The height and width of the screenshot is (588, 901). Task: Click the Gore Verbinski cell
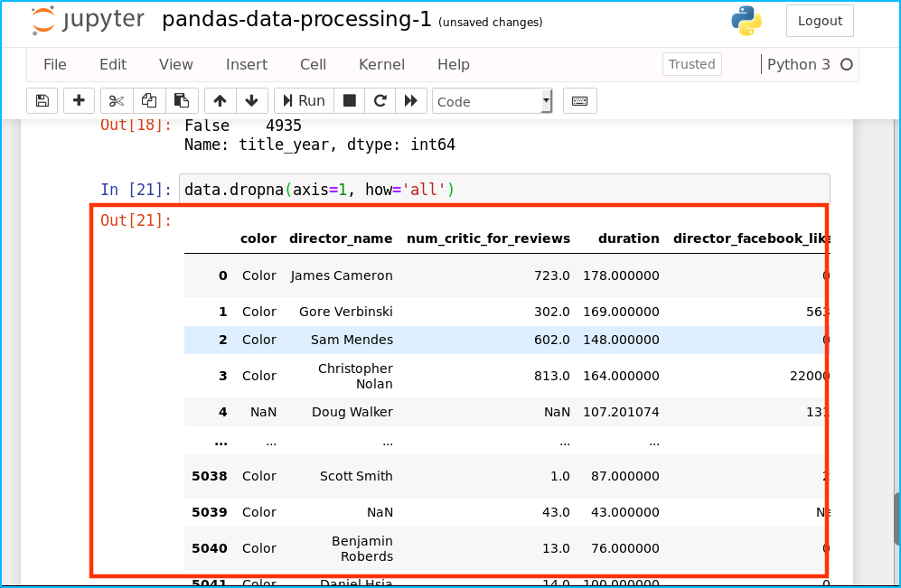(346, 312)
